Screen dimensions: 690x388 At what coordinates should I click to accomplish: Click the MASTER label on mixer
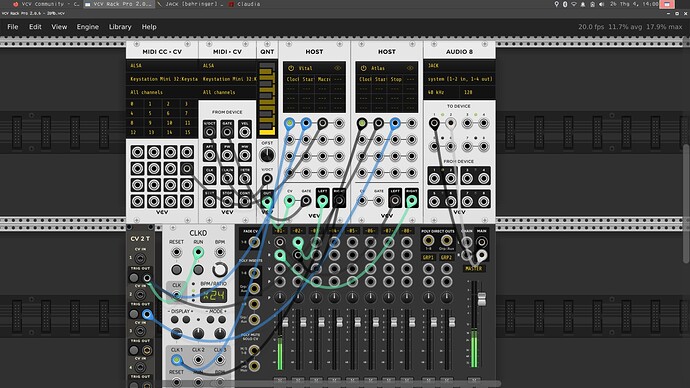[473, 268]
